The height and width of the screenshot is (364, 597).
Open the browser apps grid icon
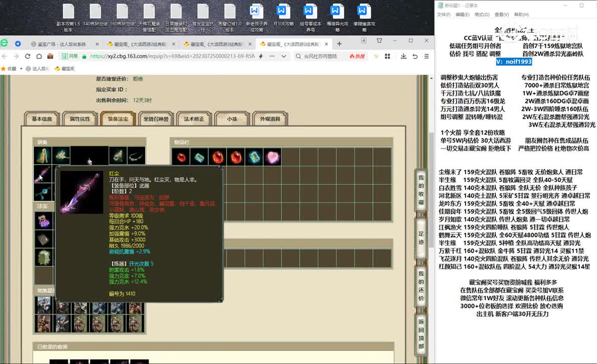(x=388, y=56)
